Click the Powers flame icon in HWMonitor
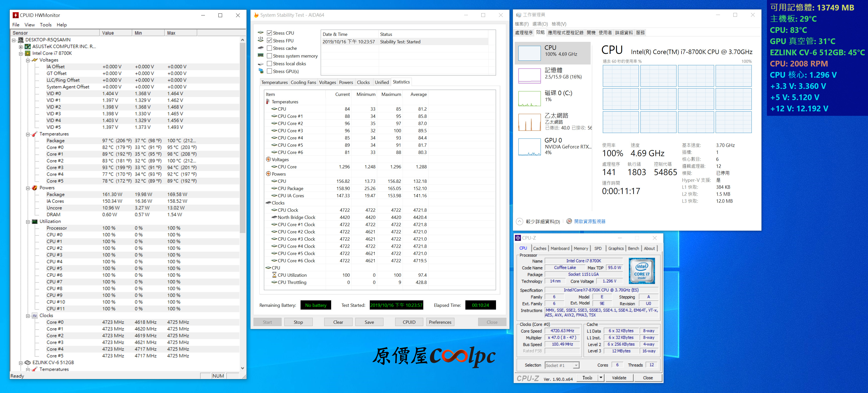This screenshot has width=868, height=393. pyautogui.click(x=35, y=188)
